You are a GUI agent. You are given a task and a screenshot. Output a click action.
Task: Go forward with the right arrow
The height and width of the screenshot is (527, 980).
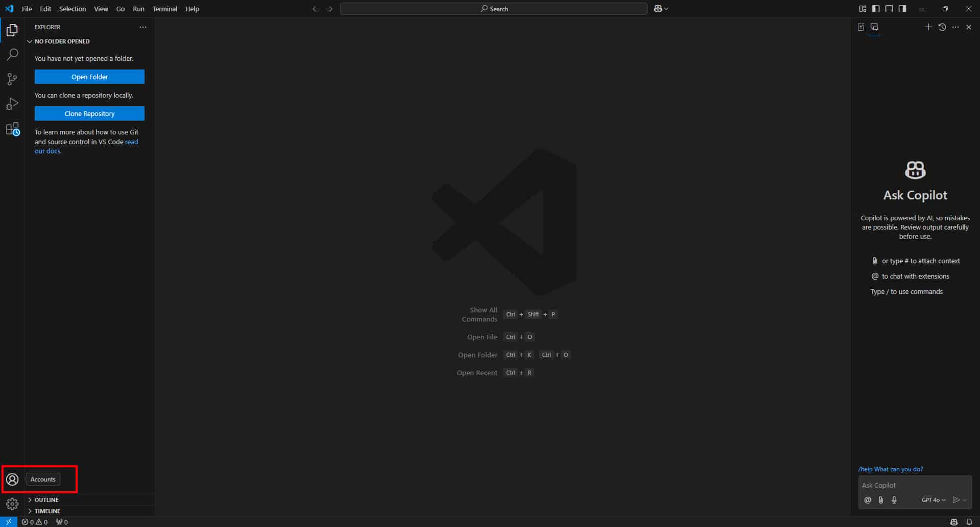[x=329, y=9]
